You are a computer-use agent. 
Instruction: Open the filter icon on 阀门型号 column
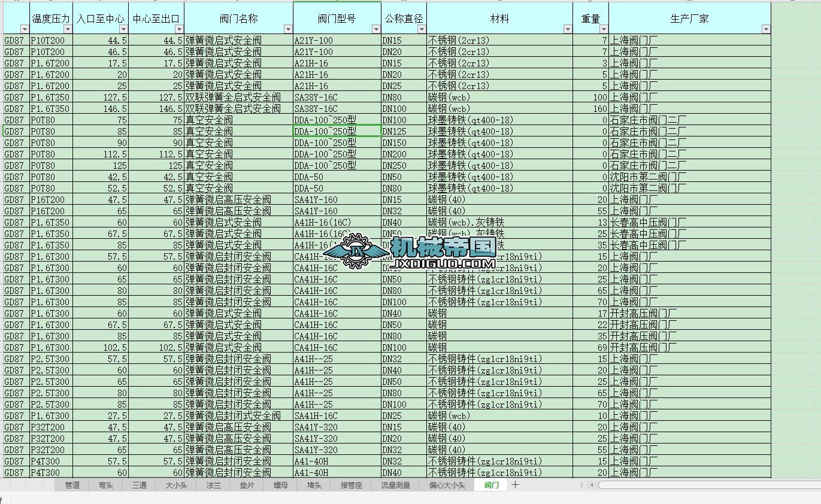pyautogui.click(x=375, y=29)
